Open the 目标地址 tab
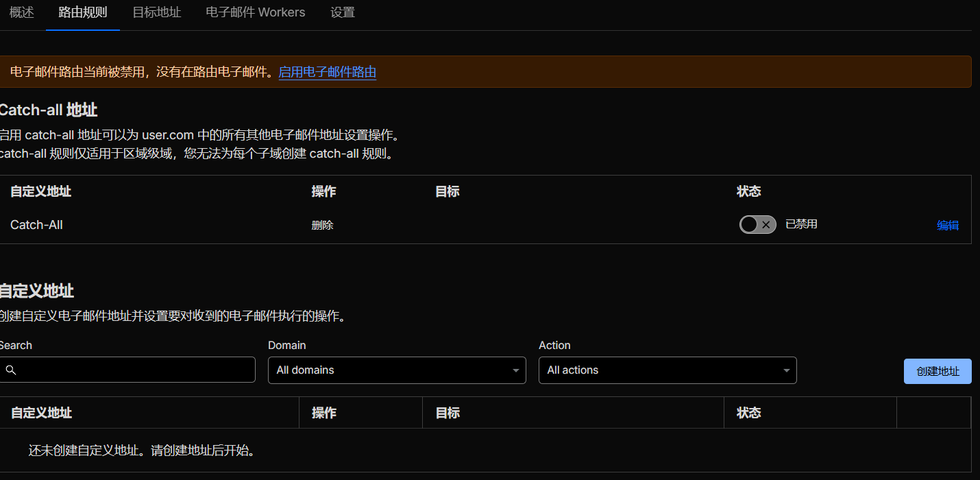 point(156,12)
